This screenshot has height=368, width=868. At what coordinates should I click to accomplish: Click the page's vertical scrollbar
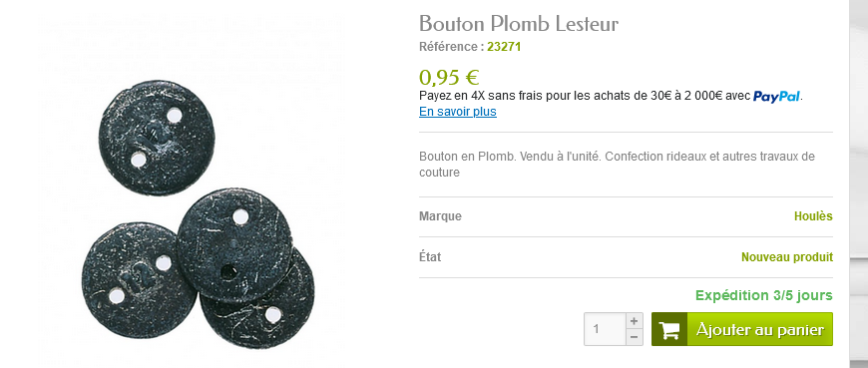pyautogui.click(x=859, y=184)
